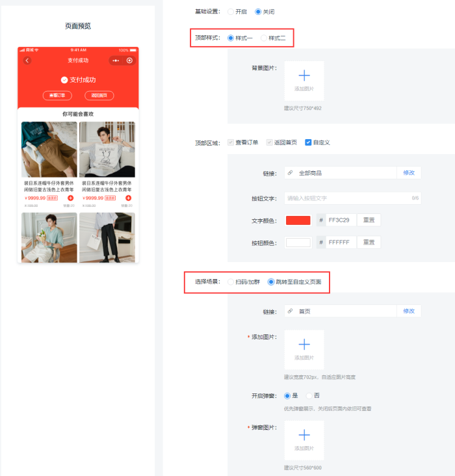Click the 建议尺寸560*600 hint text
Image resolution: width=455 pixels, height=476 pixels.
point(303,468)
